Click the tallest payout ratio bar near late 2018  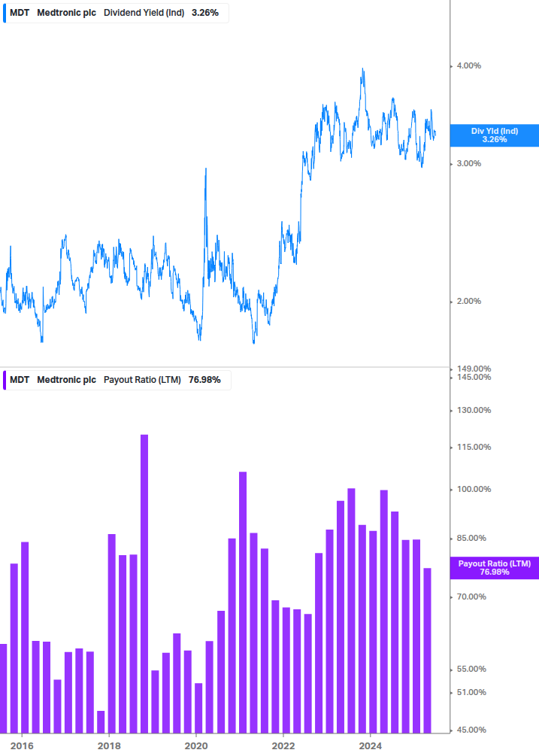tap(144, 584)
